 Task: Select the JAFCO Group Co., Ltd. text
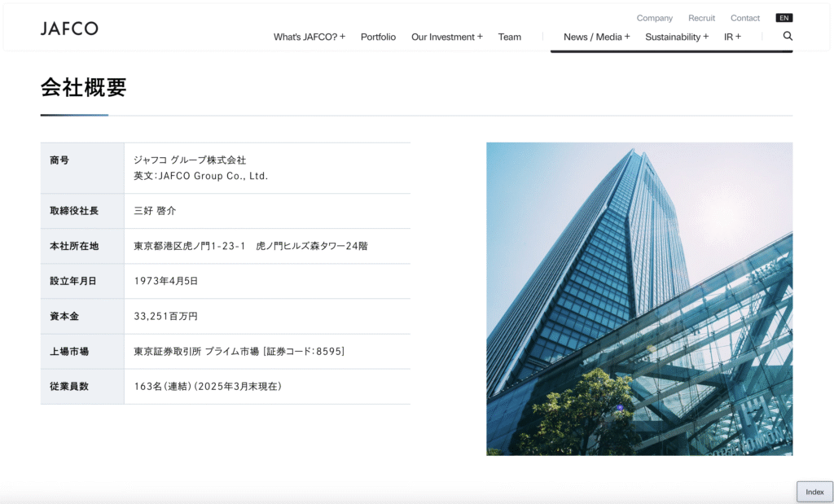coord(213,176)
